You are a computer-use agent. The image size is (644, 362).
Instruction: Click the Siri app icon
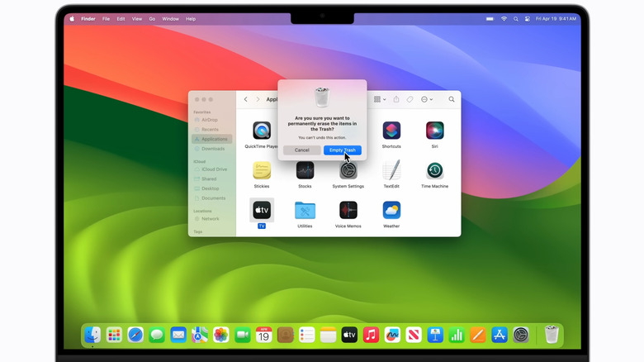click(434, 131)
